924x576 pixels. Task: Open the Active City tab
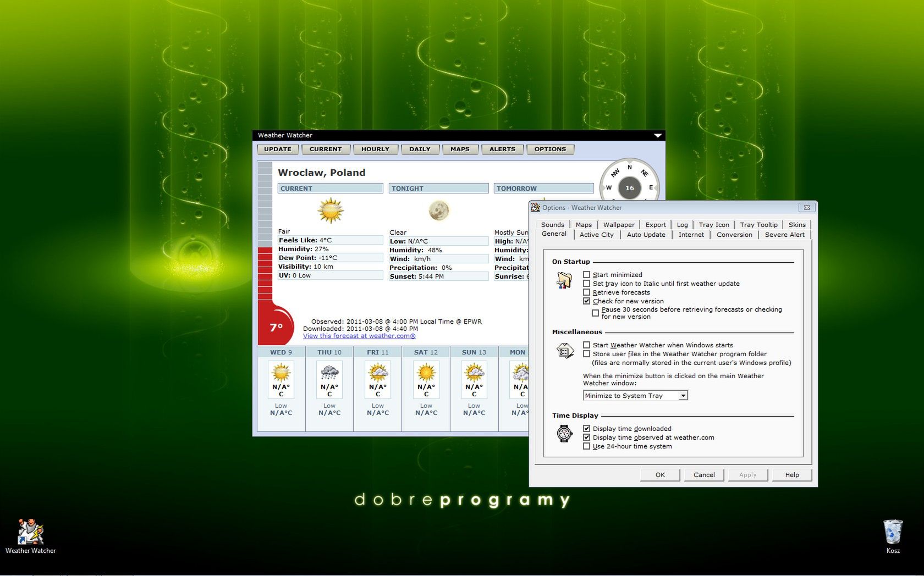pos(596,235)
